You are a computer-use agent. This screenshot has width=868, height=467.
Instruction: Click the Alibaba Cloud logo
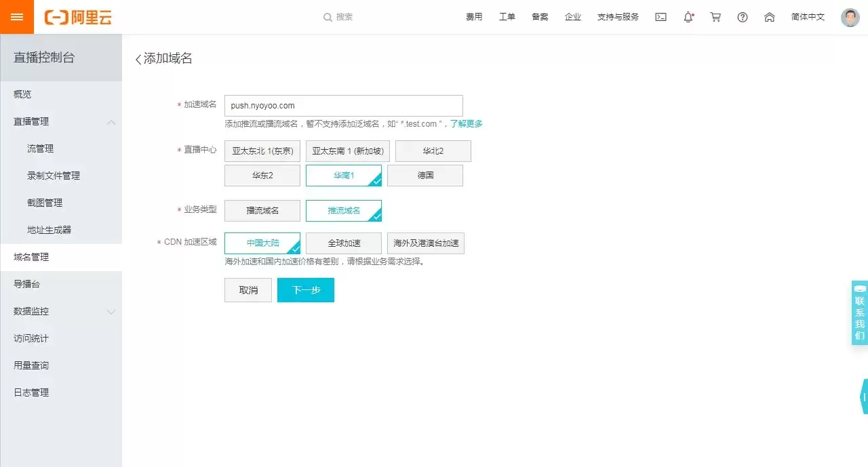(x=78, y=18)
